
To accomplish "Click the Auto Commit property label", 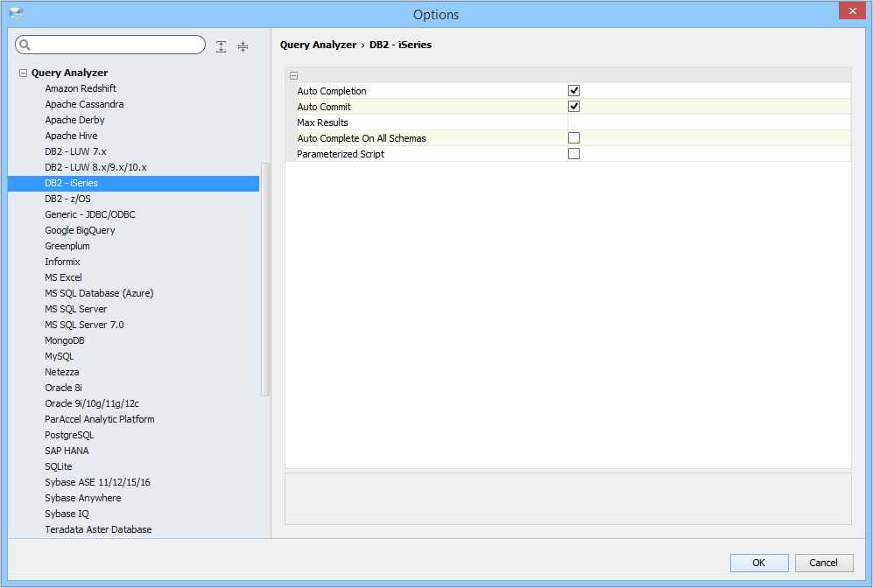I will click(324, 107).
